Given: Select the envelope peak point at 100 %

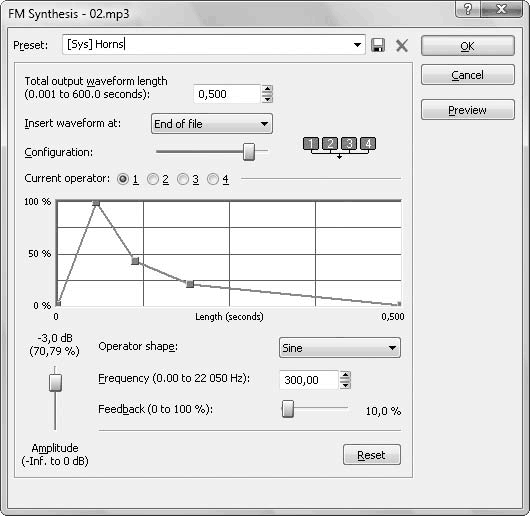Looking at the screenshot, I should pyautogui.click(x=96, y=203).
